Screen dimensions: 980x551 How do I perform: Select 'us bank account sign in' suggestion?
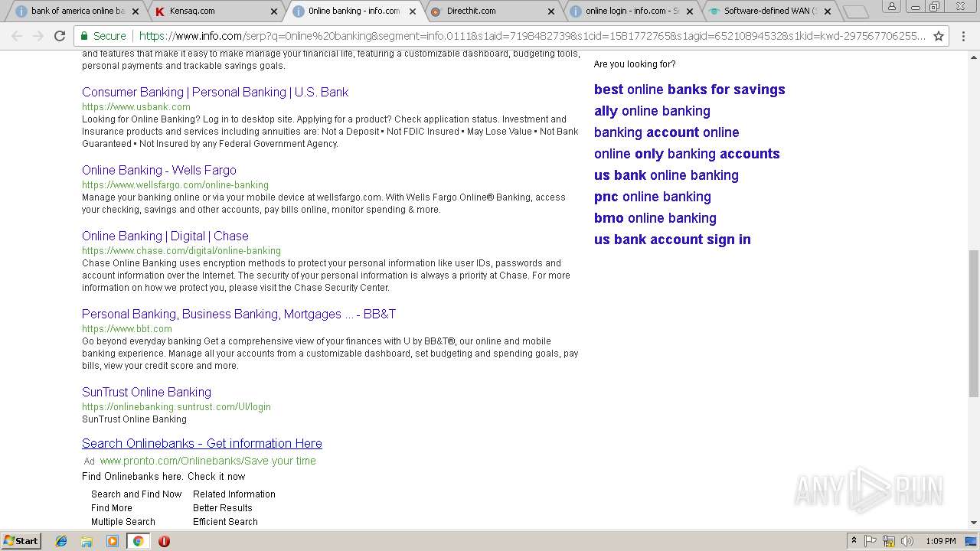tap(672, 240)
